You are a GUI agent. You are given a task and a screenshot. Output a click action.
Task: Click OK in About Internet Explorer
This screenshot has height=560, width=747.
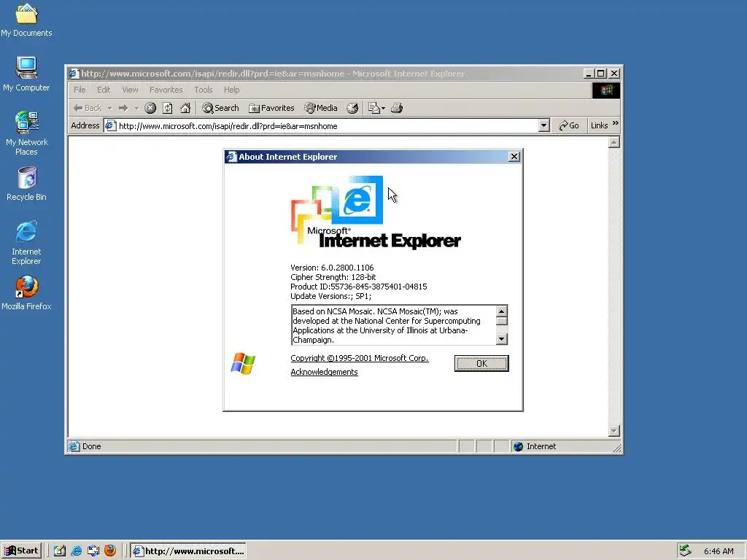481,363
